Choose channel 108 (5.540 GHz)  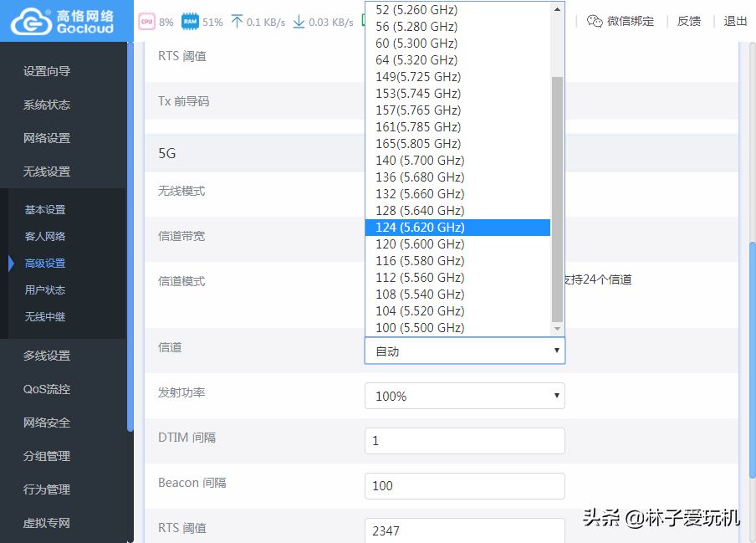[x=457, y=295]
